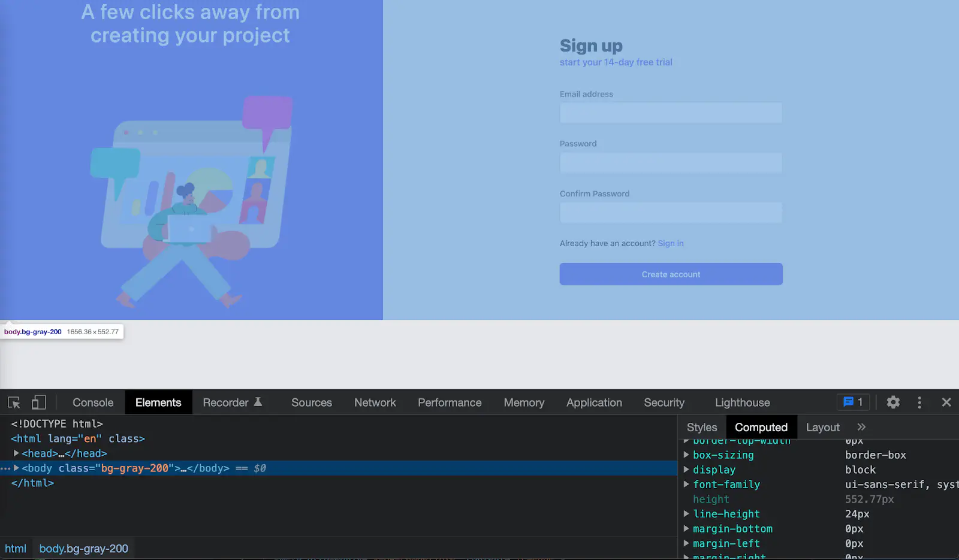This screenshot has width=959, height=560.
Task: Activate the inspect element picker icon
Action: coord(14,402)
